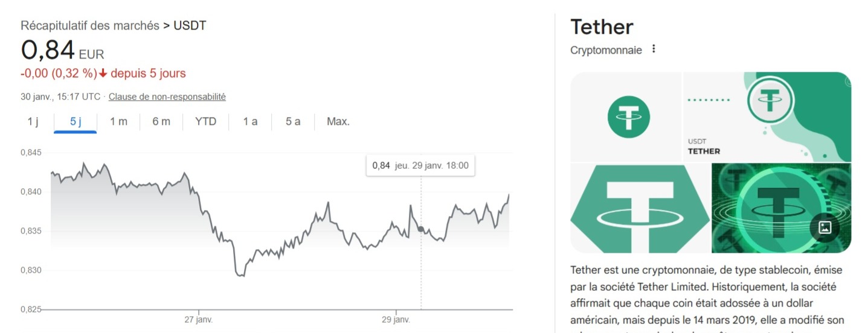The height and width of the screenshot is (333, 868).
Task: Click the Tether title heading
Action: (602, 27)
